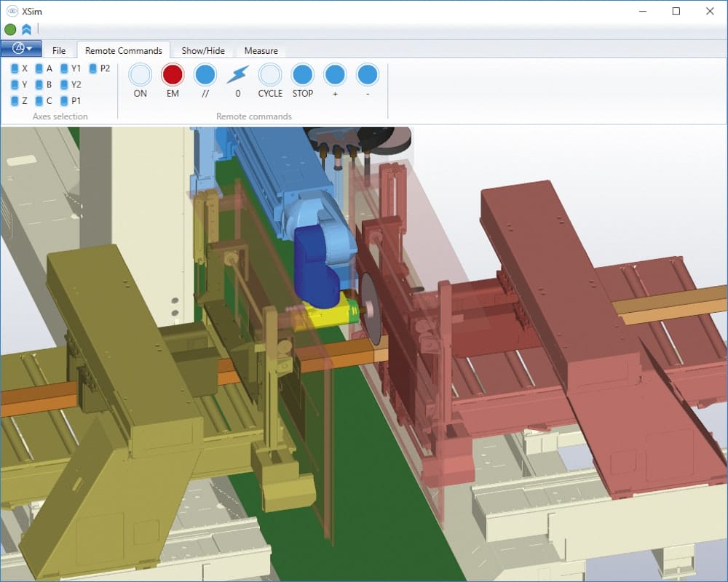Click the double chevron up icon

tap(26, 29)
